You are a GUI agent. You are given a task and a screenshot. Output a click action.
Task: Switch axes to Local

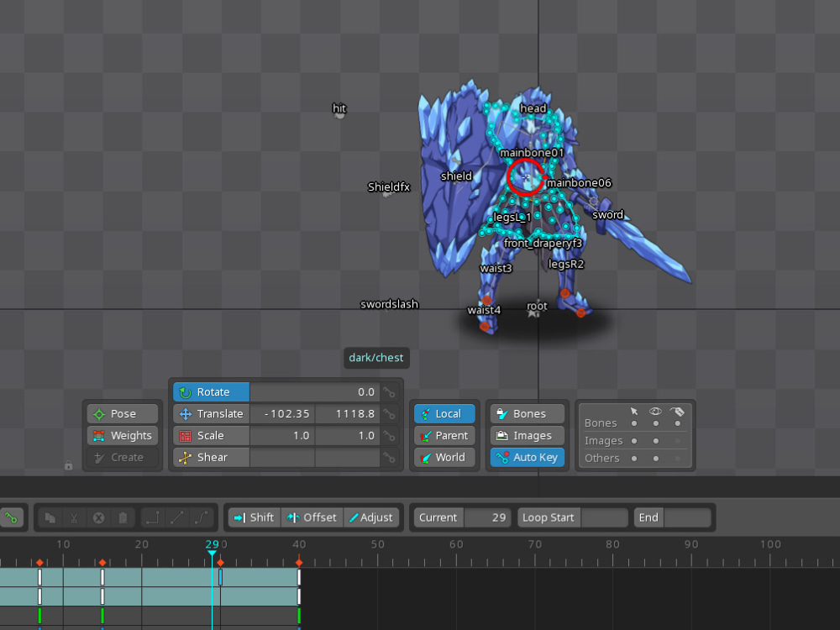(x=444, y=413)
